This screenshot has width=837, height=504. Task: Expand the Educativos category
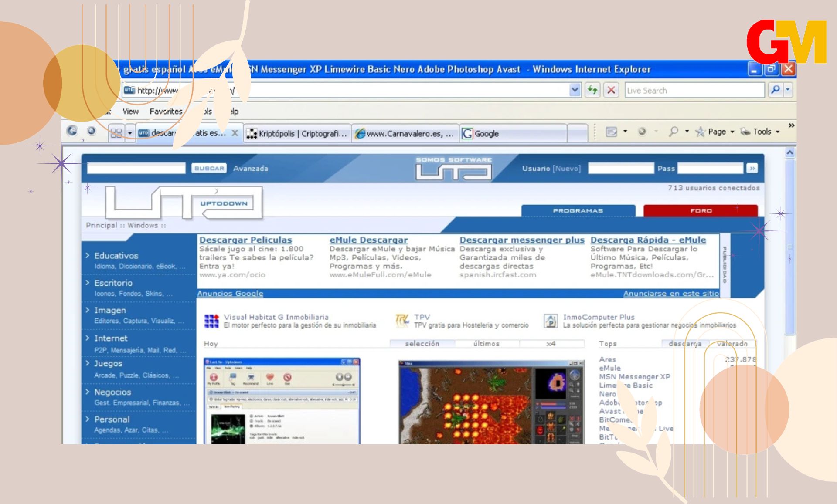pyautogui.click(x=116, y=256)
